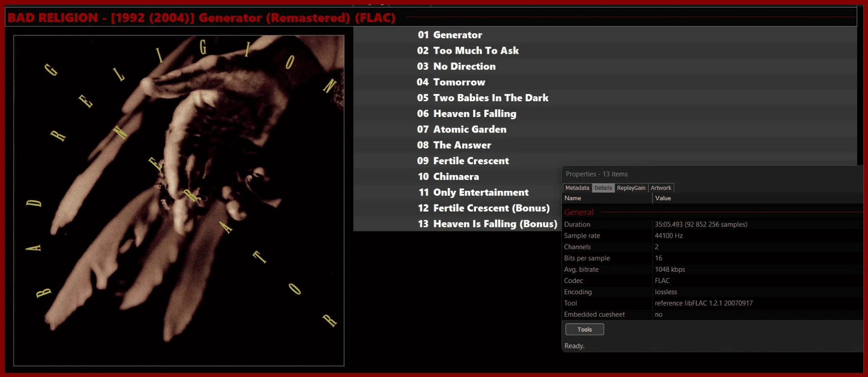The image size is (868, 377).
Task: Open the ReplayGain tab
Action: point(631,188)
